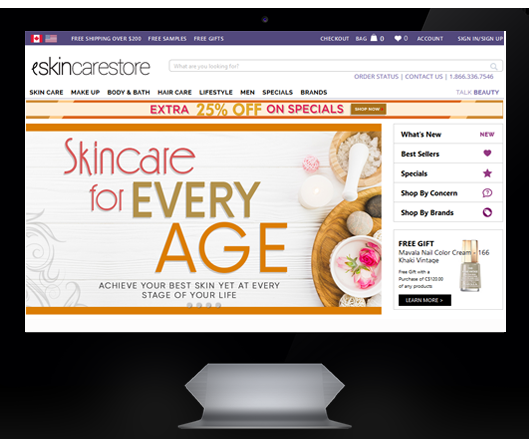The height and width of the screenshot is (439, 529).
Task: Click the Learn More button under Free Gift
Action: (x=425, y=300)
